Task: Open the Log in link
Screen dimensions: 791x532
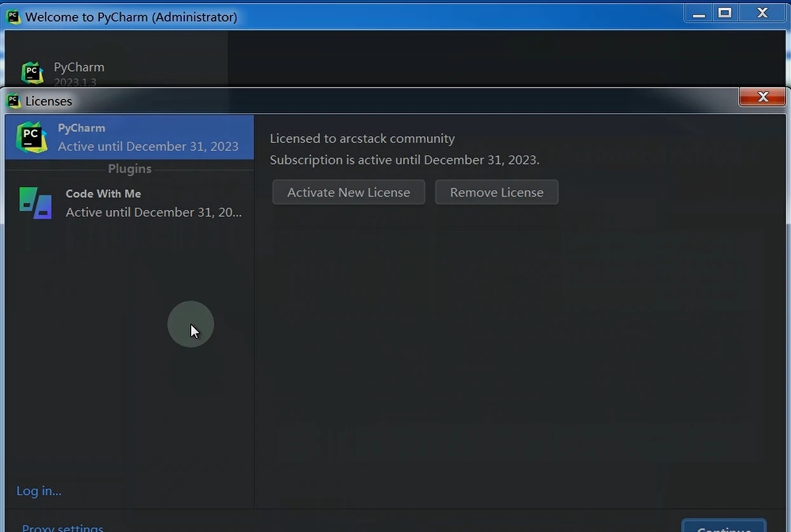Action: pos(38,490)
